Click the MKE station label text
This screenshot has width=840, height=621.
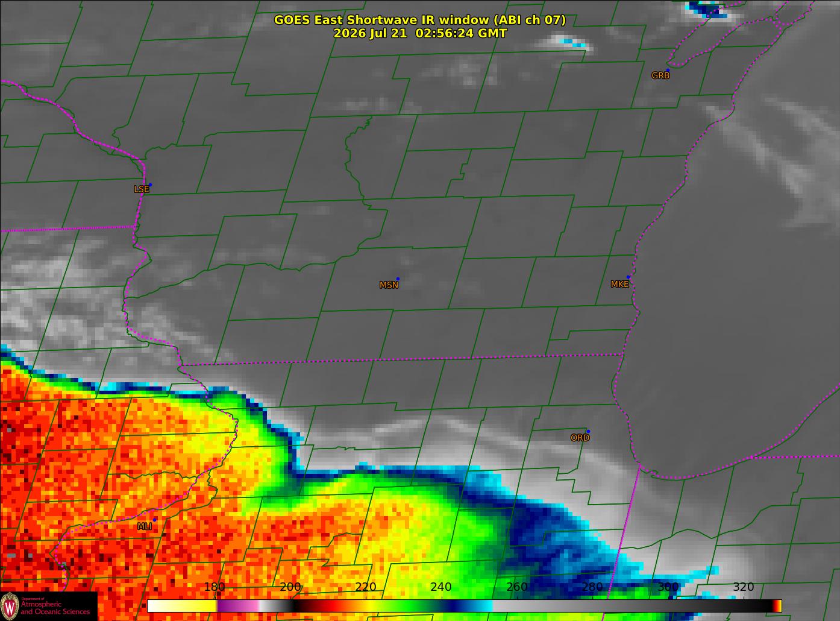(619, 284)
